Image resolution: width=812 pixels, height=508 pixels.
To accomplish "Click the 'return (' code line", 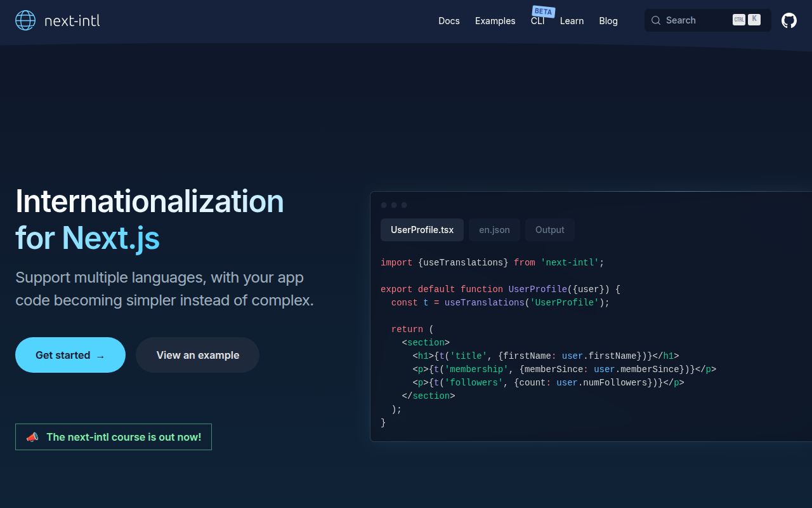I will click(412, 329).
